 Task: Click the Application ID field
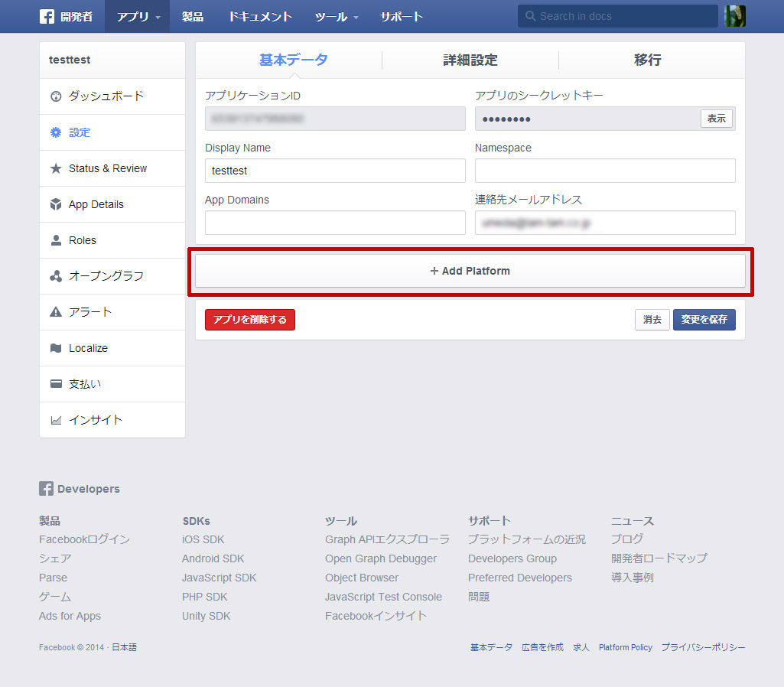[x=335, y=119]
